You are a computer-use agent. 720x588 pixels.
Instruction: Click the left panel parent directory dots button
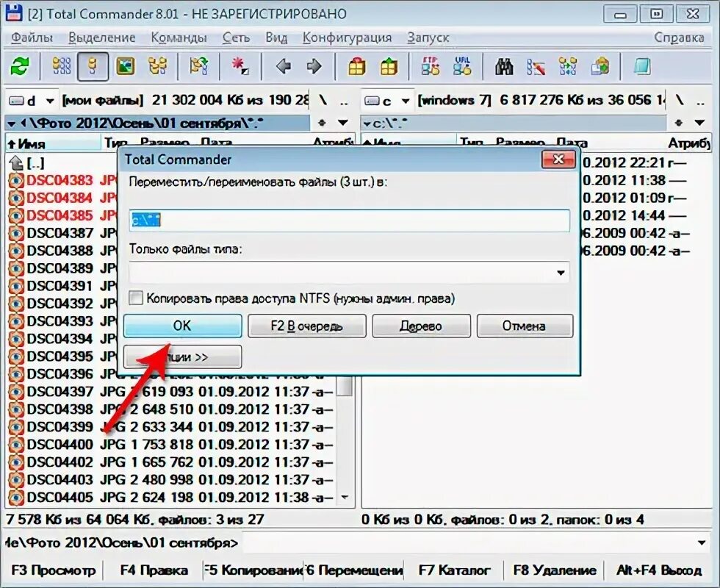point(344,101)
